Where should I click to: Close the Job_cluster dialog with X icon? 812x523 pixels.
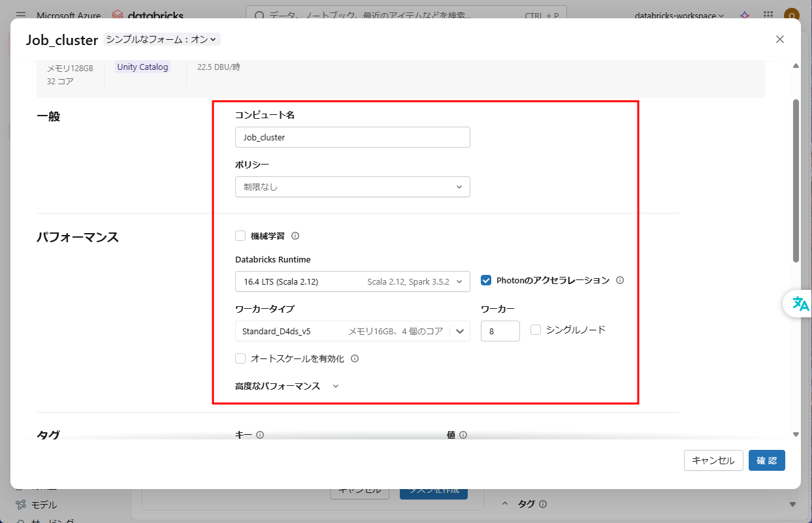(x=779, y=39)
